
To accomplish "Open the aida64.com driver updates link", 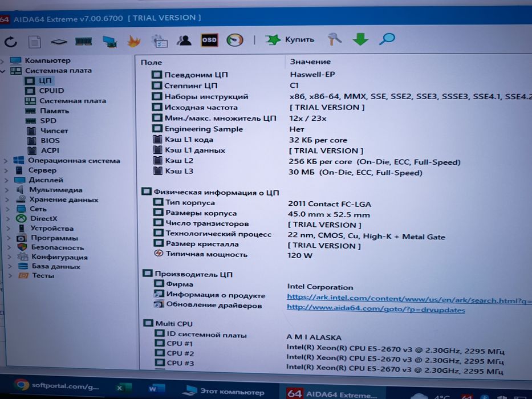I will pos(376,309).
